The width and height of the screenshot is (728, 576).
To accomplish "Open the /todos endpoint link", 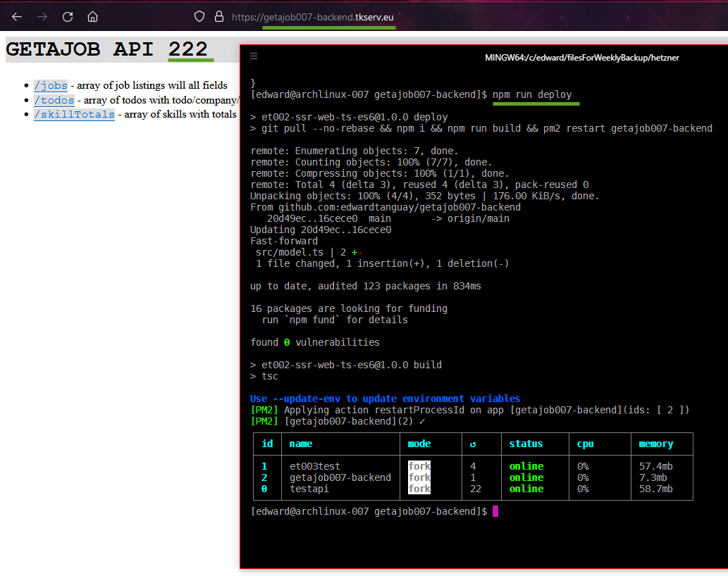I will (x=54, y=100).
